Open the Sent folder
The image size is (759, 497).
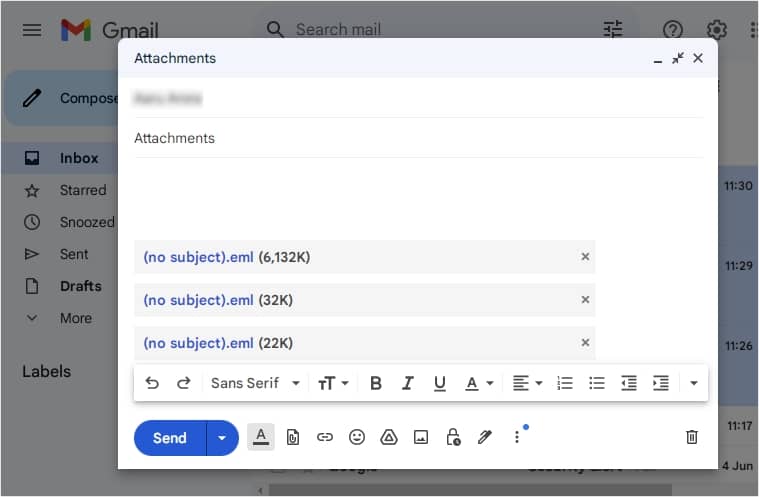pos(61,254)
